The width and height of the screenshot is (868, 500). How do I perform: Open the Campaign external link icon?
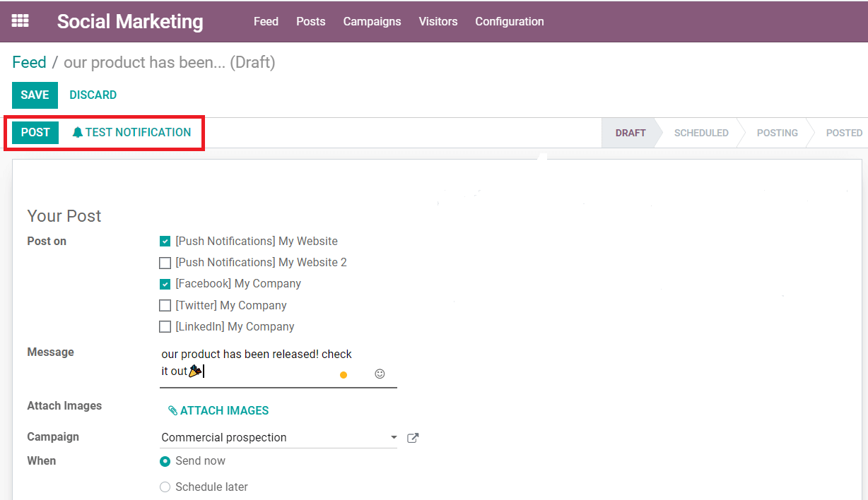click(x=413, y=438)
